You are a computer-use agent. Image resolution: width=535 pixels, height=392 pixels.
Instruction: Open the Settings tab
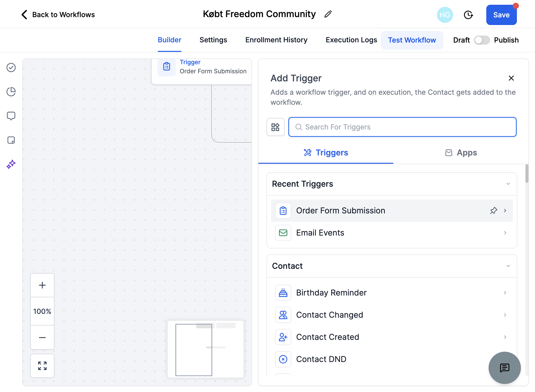pyautogui.click(x=213, y=40)
